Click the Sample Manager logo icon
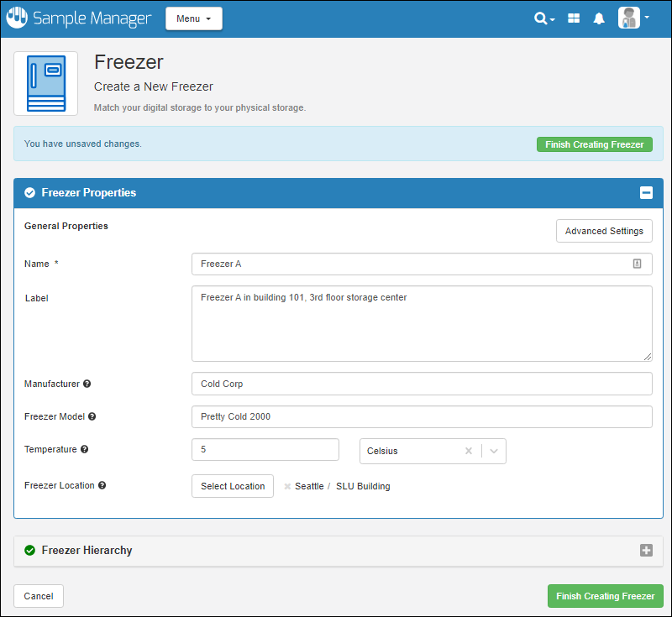The width and height of the screenshot is (672, 617). [x=17, y=18]
